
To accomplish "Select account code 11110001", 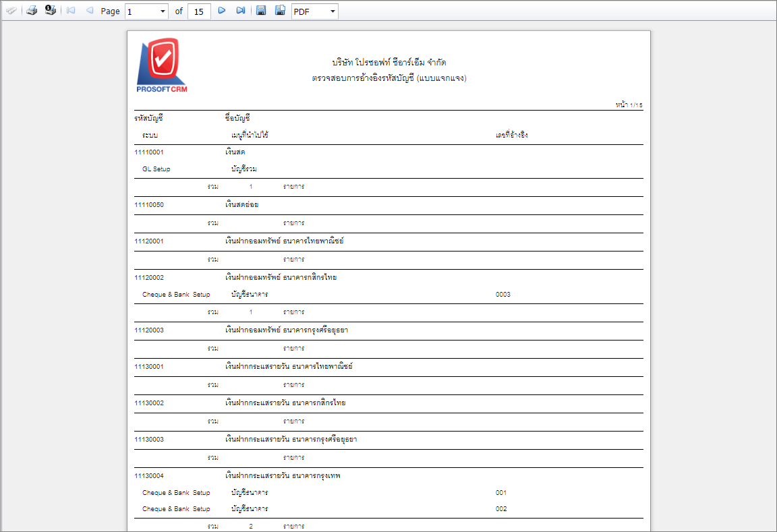I will [148, 152].
